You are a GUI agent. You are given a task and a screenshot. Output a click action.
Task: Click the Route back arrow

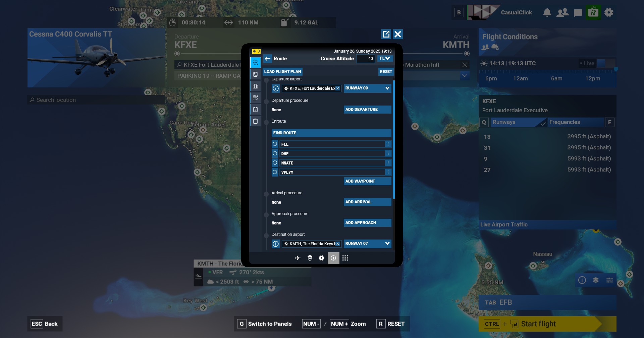tap(267, 59)
